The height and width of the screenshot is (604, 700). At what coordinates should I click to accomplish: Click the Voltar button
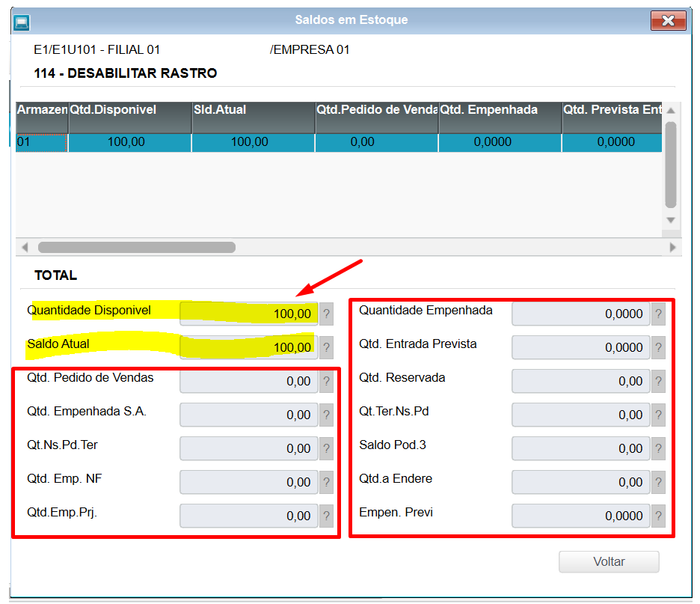click(x=609, y=561)
